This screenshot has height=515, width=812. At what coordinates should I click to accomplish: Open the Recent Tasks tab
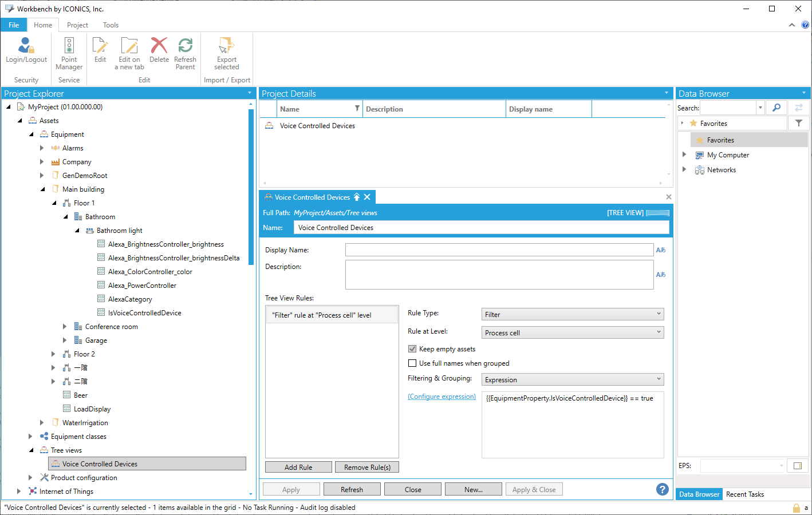[x=744, y=494]
